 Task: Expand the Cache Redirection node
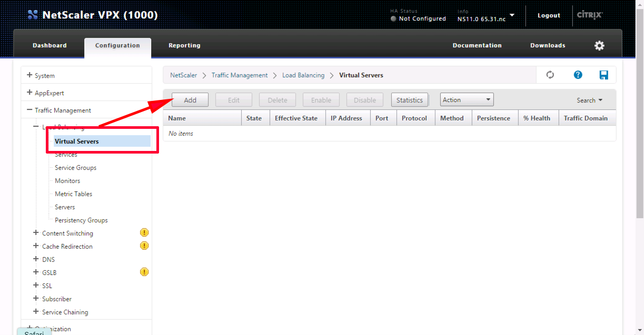click(x=36, y=246)
